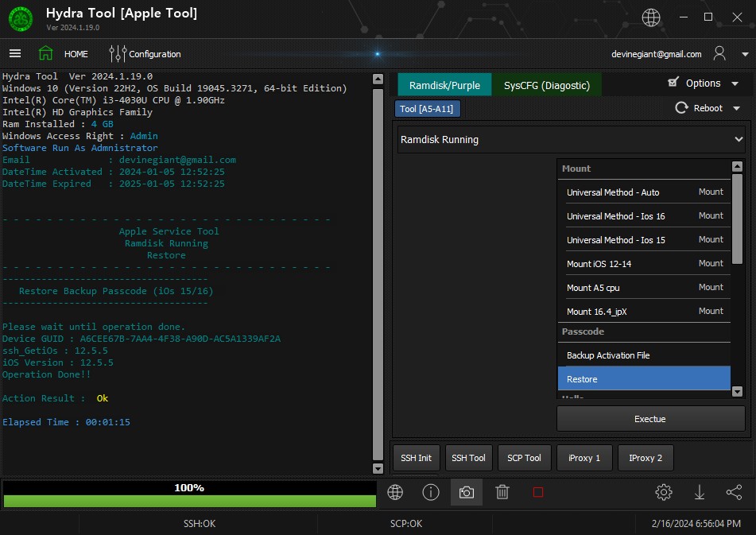Open the hamburger menu icon
Screen dimensions: 756x535
click(15, 53)
